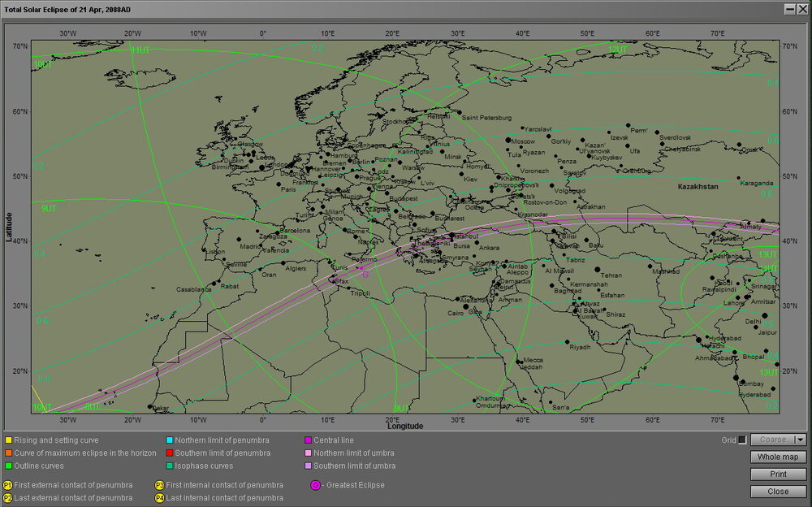This screenshot has height=507, width=812.
Task: Click the Whole map button
Action: coord(778,457)
